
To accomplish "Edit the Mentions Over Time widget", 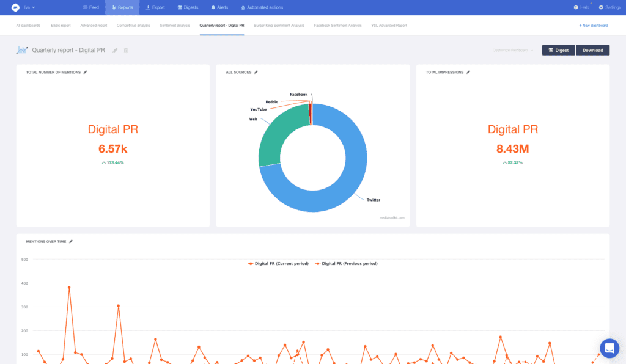I will pyautogui.click(x=71, y=241).
